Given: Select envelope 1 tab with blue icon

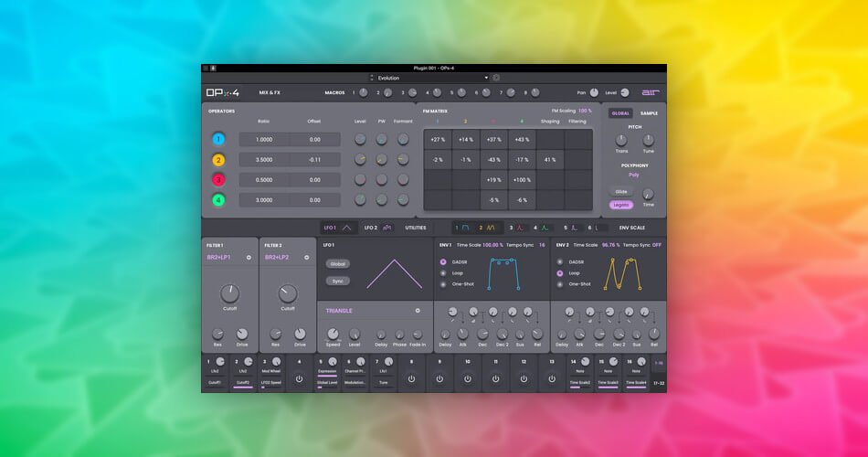Looking at the screenshot, I should point(461,228).
